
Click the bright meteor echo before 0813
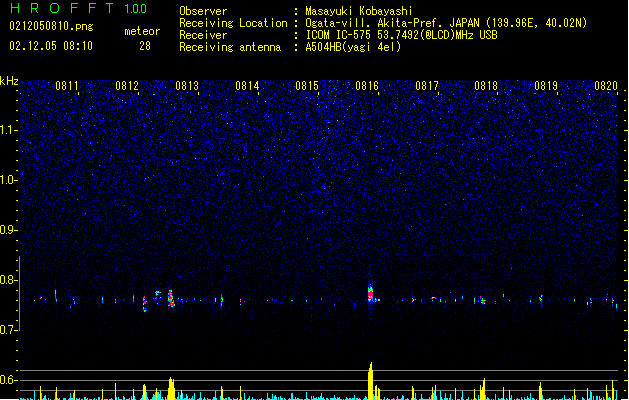[x=171, y=298]
